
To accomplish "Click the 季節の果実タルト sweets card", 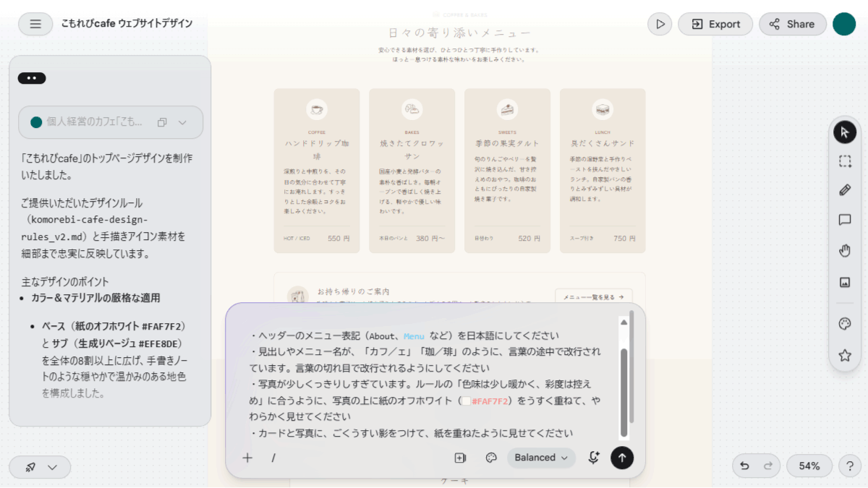I will click(507, 171).
